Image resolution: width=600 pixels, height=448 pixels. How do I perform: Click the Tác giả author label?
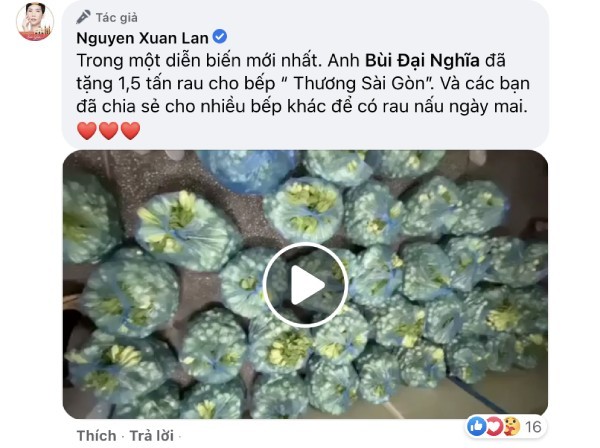click(116, 18)
